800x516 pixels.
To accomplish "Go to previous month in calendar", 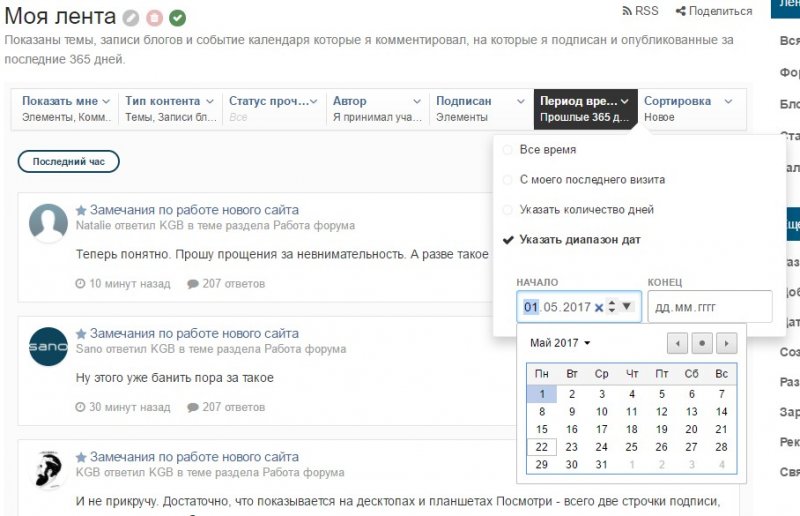I will 677,343.
